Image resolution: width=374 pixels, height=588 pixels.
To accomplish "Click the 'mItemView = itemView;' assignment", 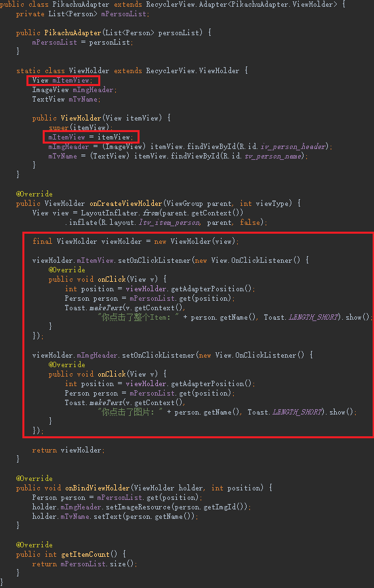I will pyautogui.click(x=90, y=138).
